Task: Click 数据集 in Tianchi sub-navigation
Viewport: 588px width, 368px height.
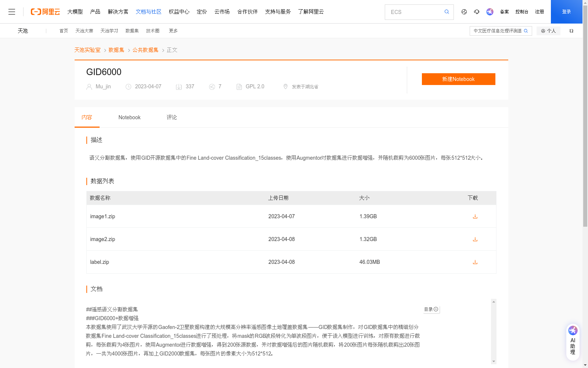Action: tap(132, 31)
